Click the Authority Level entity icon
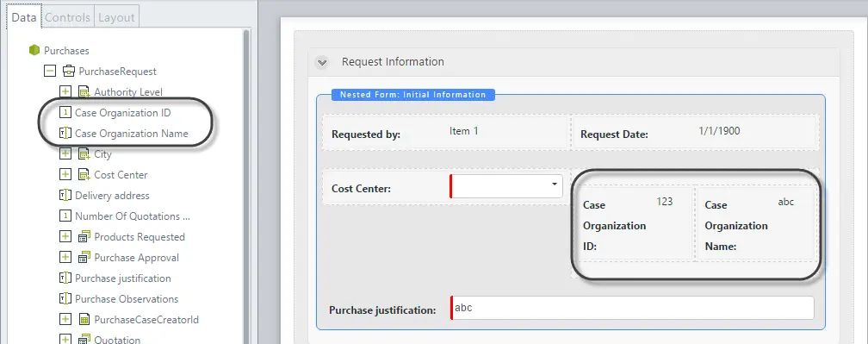The image size is (868, 344). [x=84, y=92]
